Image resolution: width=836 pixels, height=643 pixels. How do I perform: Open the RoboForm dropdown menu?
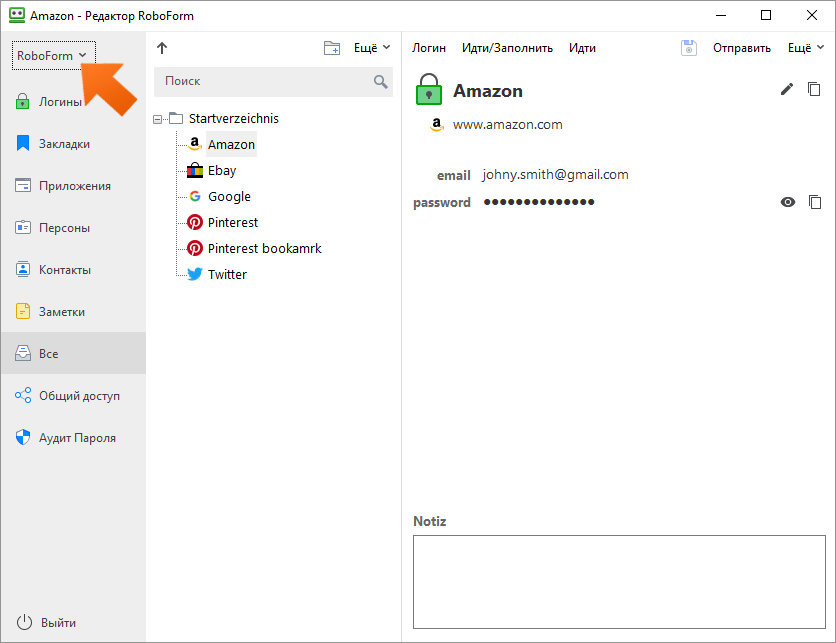click(x=53, y=55)
